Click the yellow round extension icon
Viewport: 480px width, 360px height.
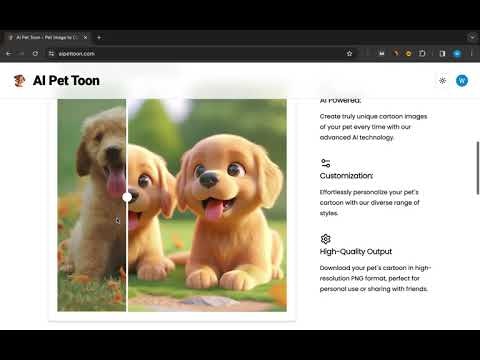(x=408, y=53)
